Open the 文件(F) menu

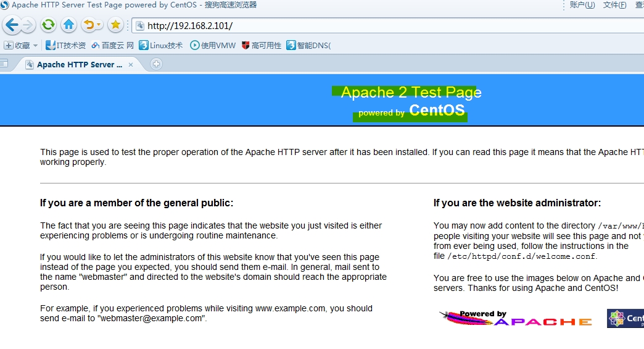614,5
